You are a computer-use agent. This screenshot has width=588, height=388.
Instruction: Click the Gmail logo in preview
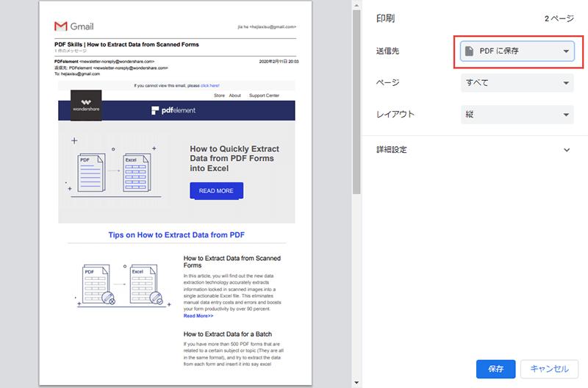point(74,26)
